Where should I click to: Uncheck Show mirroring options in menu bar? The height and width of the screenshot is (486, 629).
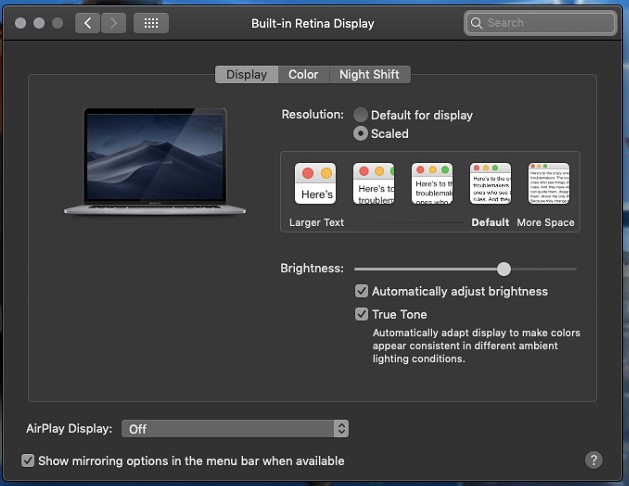click(28, 461)
